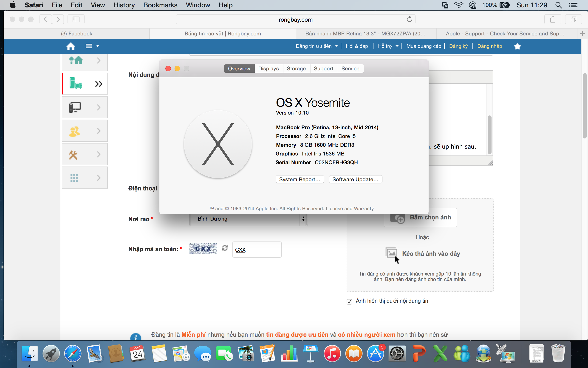Open Launchpad from the Dock
The height and width of the screenshot is (368, 588).
point(51,354)
